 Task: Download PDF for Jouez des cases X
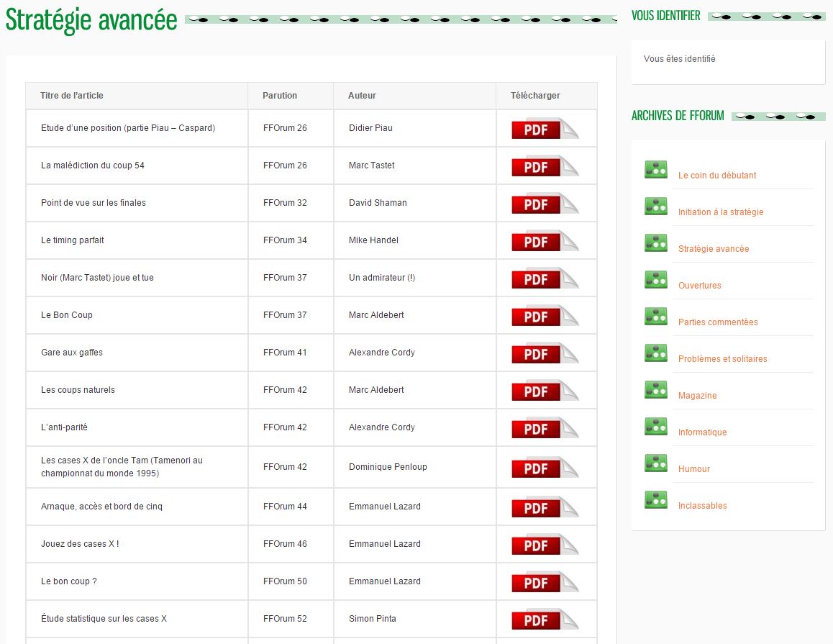tap(544, 545)
